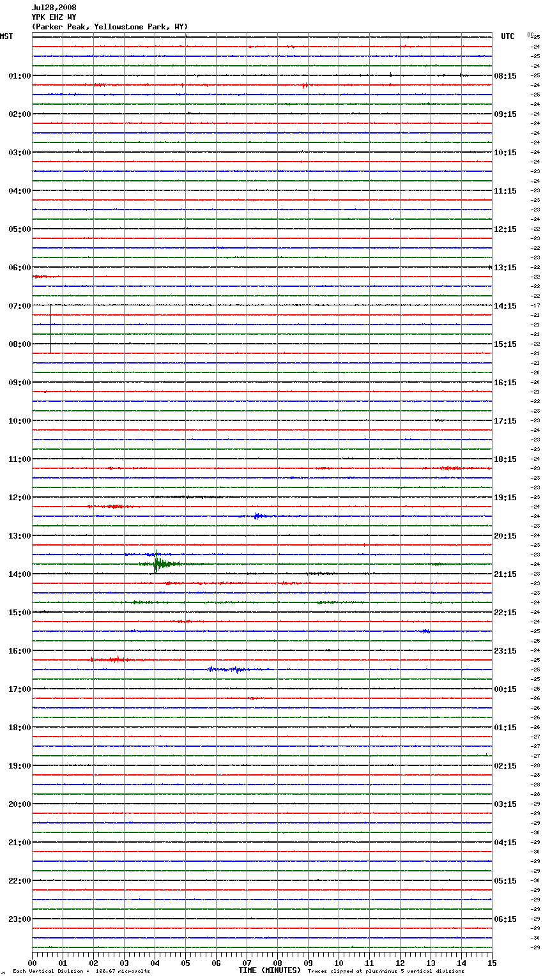Click the blue wavelet on the 16:30 trace
The height and width of the screenshot is (980, 543).
coord(233,670)
